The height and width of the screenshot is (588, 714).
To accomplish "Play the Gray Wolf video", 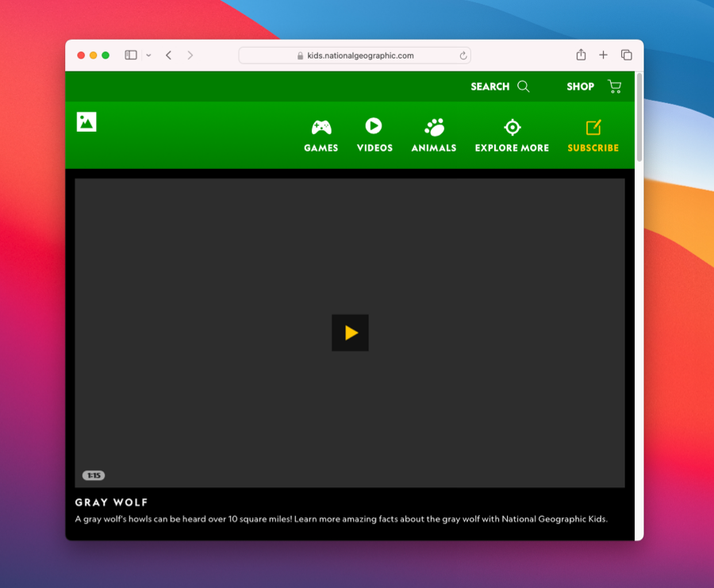I will [x=350, y=332].
